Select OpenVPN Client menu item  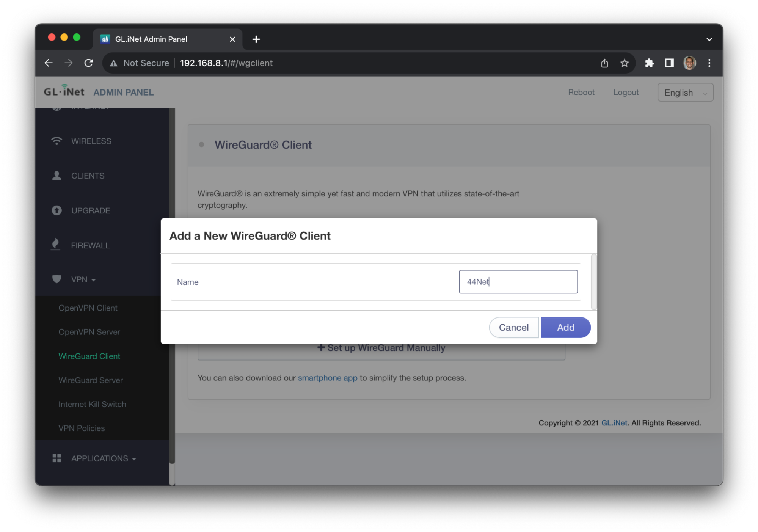coord(88,308)
